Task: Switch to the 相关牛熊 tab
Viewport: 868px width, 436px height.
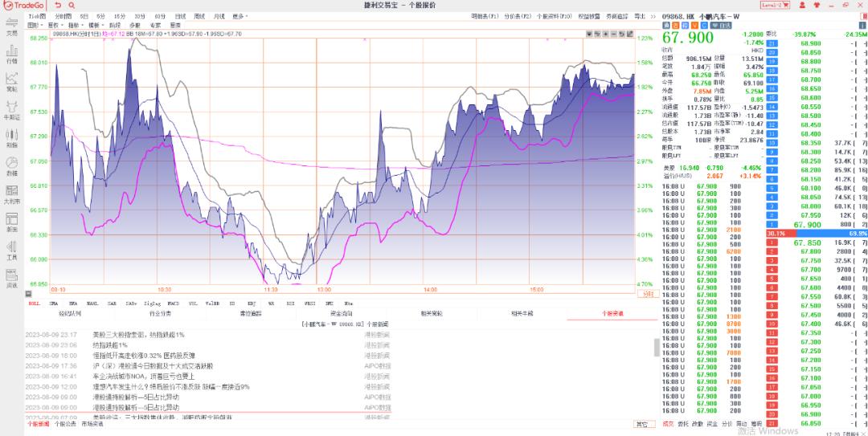Action: (x=522, y=314)
